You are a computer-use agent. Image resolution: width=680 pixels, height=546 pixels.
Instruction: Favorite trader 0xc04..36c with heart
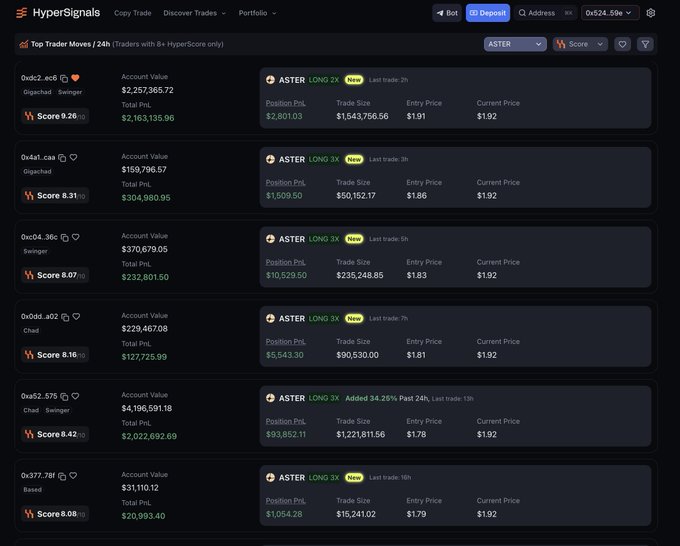[x=75, y=237]
